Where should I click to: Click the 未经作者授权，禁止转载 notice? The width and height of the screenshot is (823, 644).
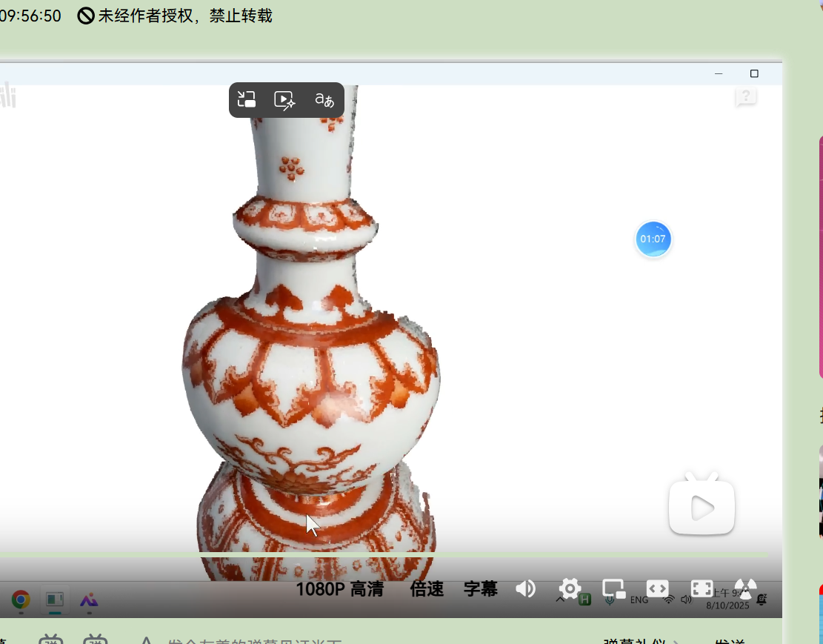point(175,16)
